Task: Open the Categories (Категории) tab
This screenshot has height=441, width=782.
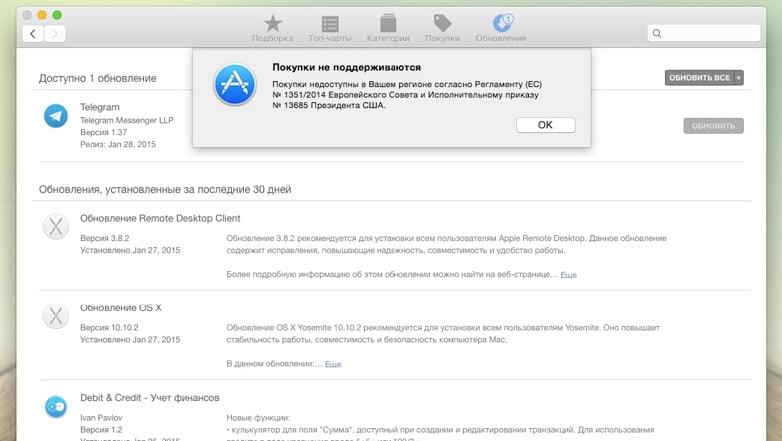Action: click(x=388, y=28)
